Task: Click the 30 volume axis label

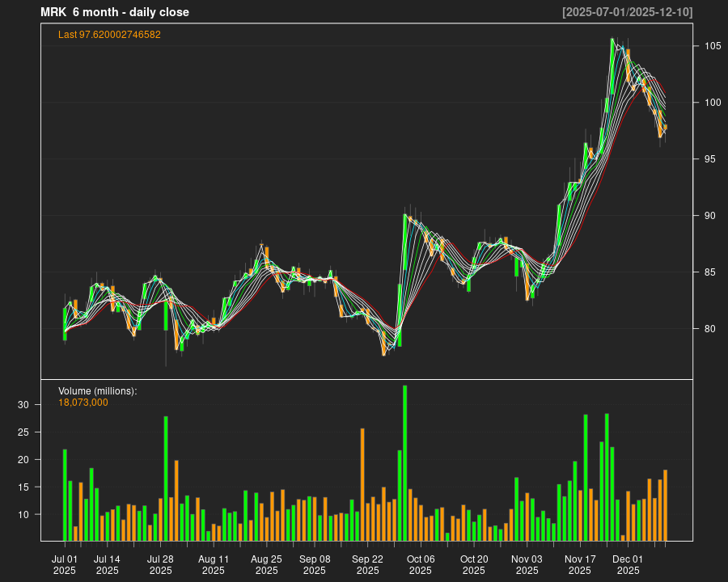Action: 23,405
